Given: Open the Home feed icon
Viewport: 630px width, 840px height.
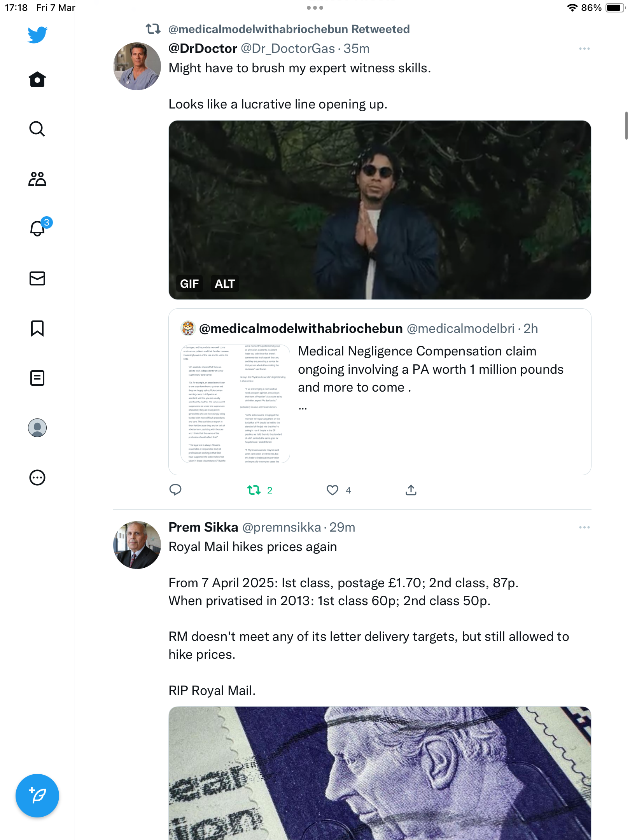Looking at the screenshot, I should tap(37, 79).
